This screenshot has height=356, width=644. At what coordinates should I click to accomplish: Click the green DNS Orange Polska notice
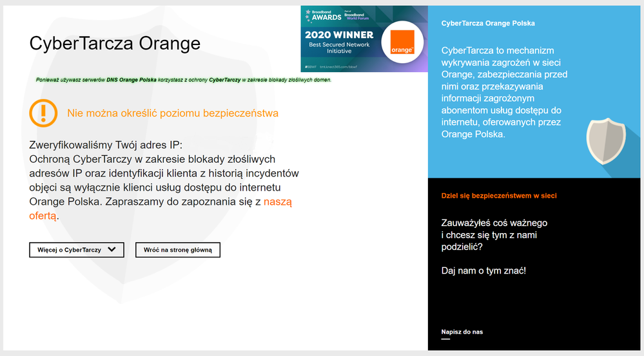(x=184, y=80)
